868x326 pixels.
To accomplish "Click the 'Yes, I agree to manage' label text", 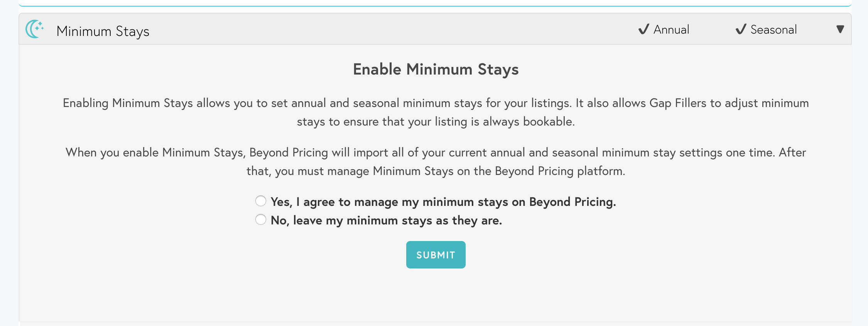I will [x=443, y=202].
